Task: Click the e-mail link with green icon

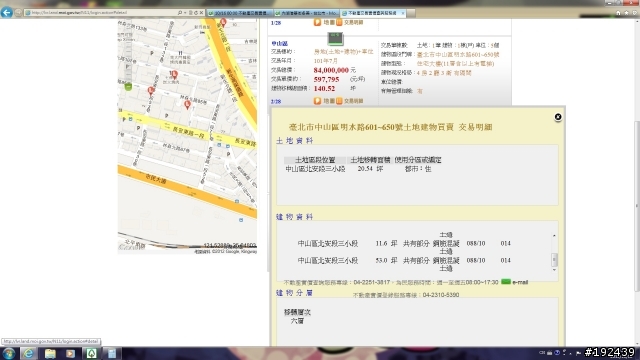Action: 515,282
